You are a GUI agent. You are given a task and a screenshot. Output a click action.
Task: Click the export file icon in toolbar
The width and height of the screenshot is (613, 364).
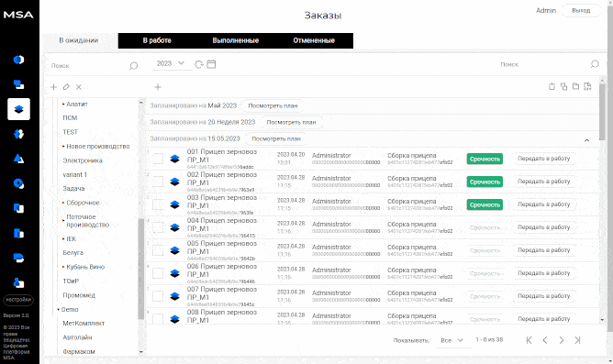[587, 87]
